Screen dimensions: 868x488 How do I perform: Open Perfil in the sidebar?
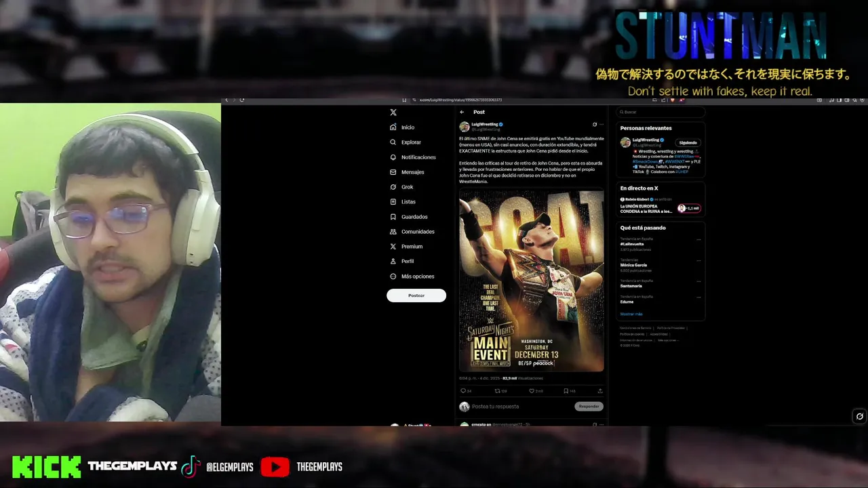(401, 262)
